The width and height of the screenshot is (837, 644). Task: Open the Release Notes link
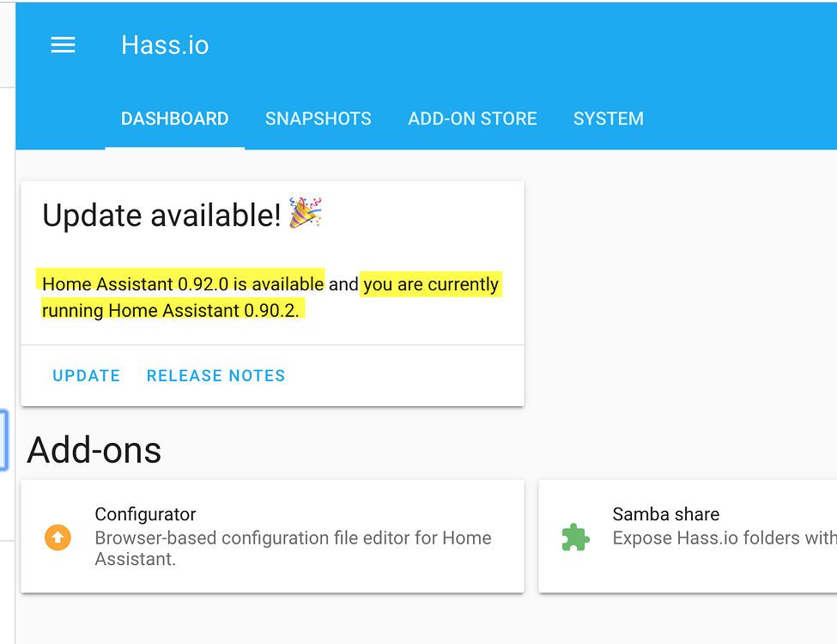tap(215, 375)
